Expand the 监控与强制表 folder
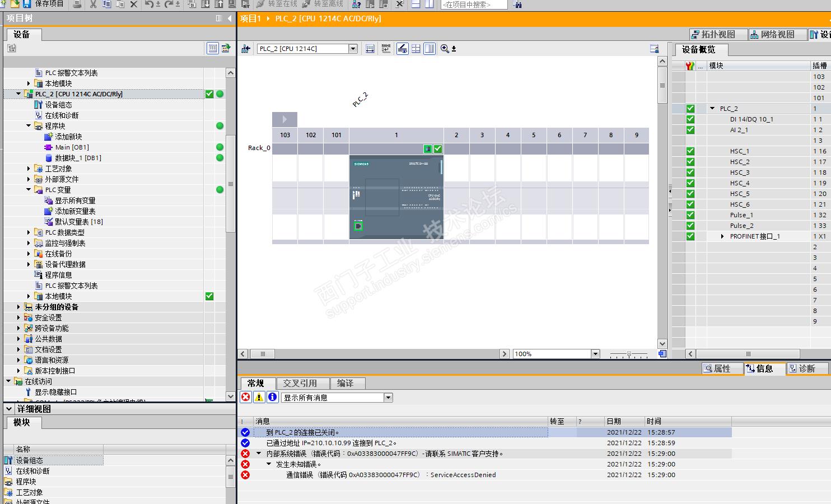 (x=29, y=243)
